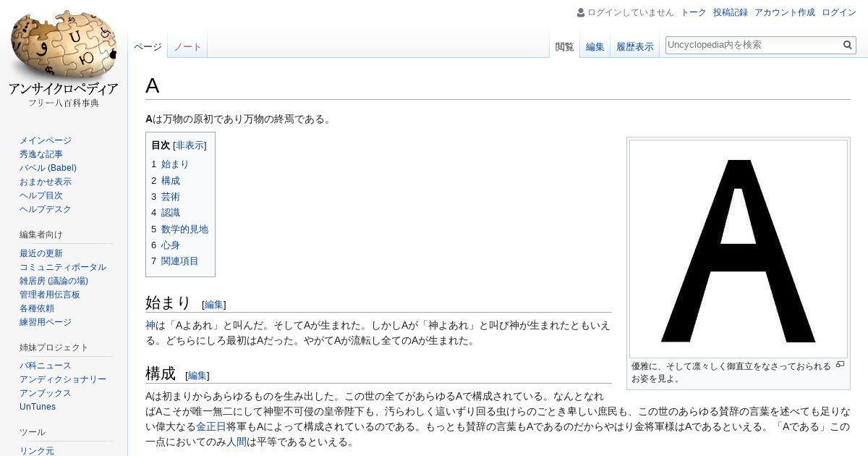Open ヘルプ目次 link

point(41,195)
